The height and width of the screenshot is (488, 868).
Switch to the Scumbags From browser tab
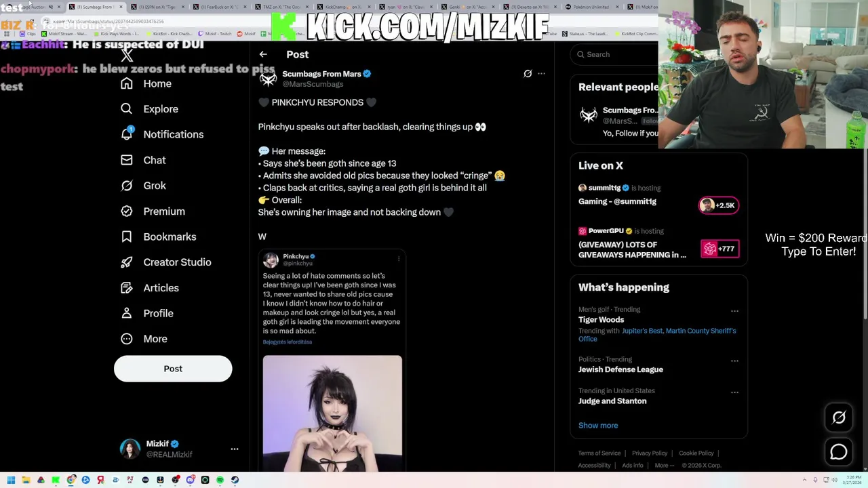(95, 7)
